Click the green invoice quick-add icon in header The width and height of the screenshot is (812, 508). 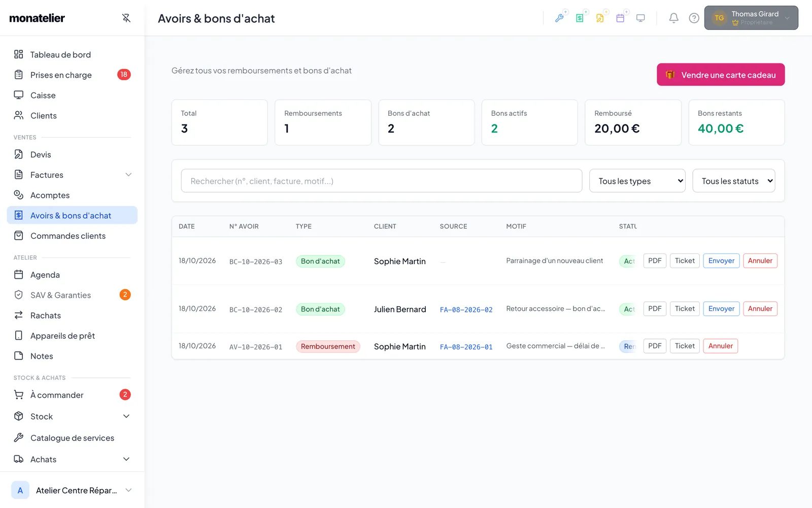click(580, 18)
